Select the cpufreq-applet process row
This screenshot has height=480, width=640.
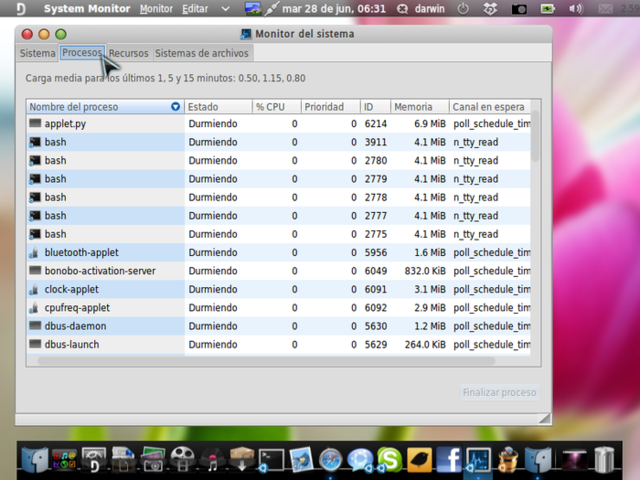point(278,307)
